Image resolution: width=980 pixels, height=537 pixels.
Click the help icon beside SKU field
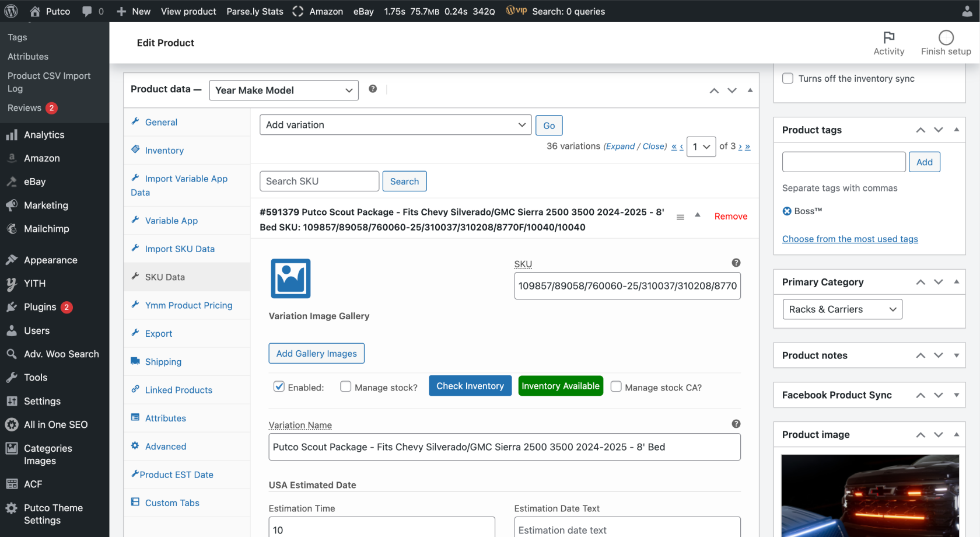(736, 263)
